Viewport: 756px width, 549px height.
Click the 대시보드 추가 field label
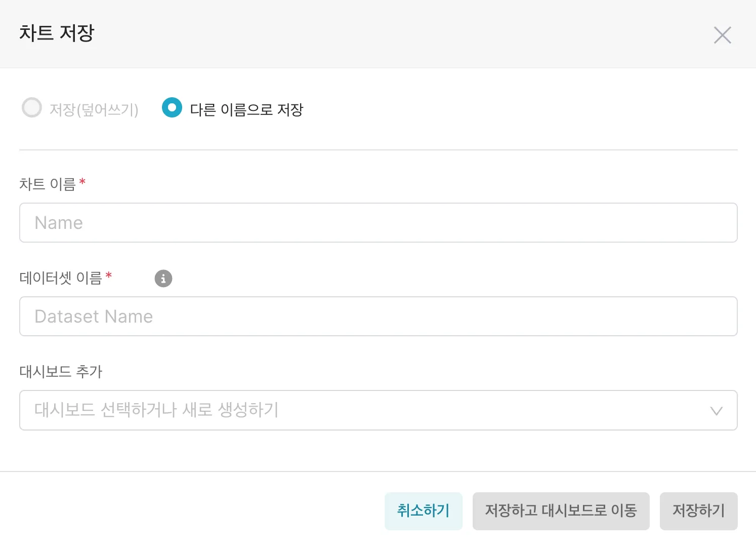[x=61, y=372]
